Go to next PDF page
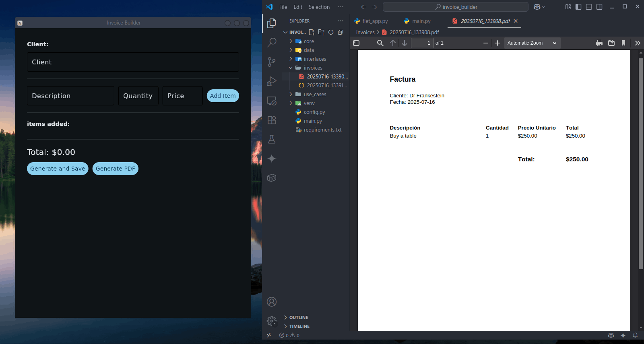644x344 pixels. [405, 43]
